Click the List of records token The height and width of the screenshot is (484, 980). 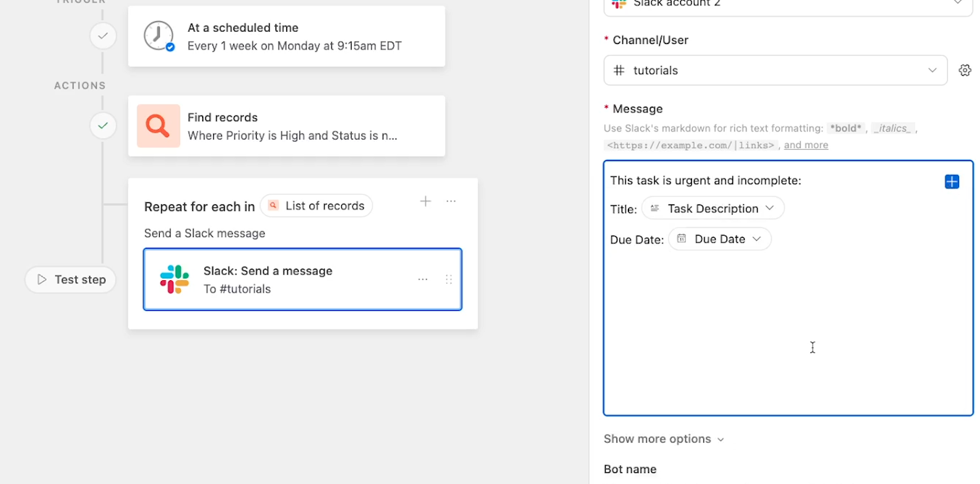(316, 206)
